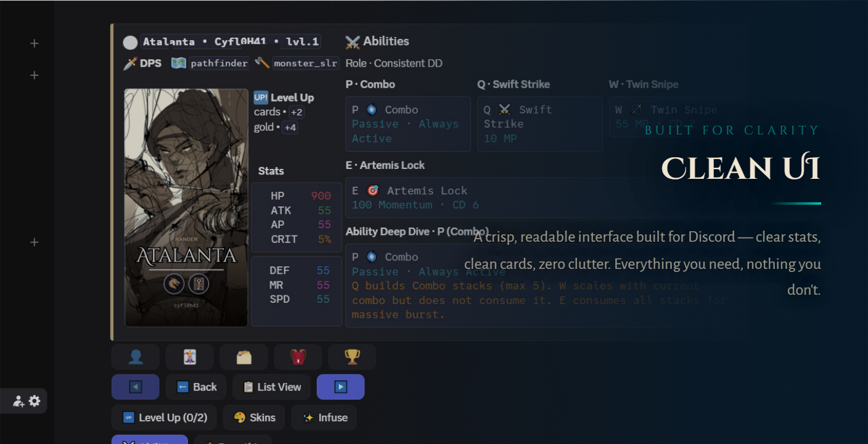Go to next card with right arrow
The height and width of the screenshot is (444, 868).
pyautogui.click(x=341, y=387)
